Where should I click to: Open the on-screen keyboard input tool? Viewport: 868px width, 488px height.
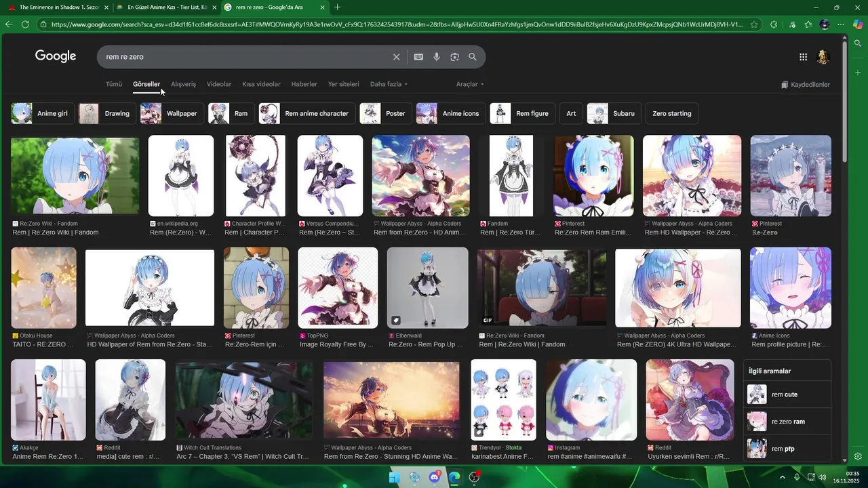click(418, 57)
